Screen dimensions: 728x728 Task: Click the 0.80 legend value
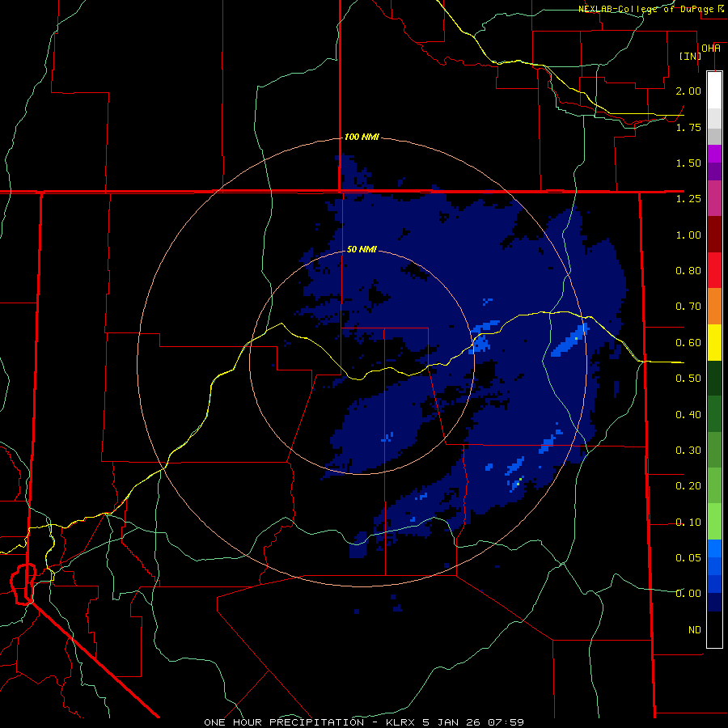(x=688, y=271)
